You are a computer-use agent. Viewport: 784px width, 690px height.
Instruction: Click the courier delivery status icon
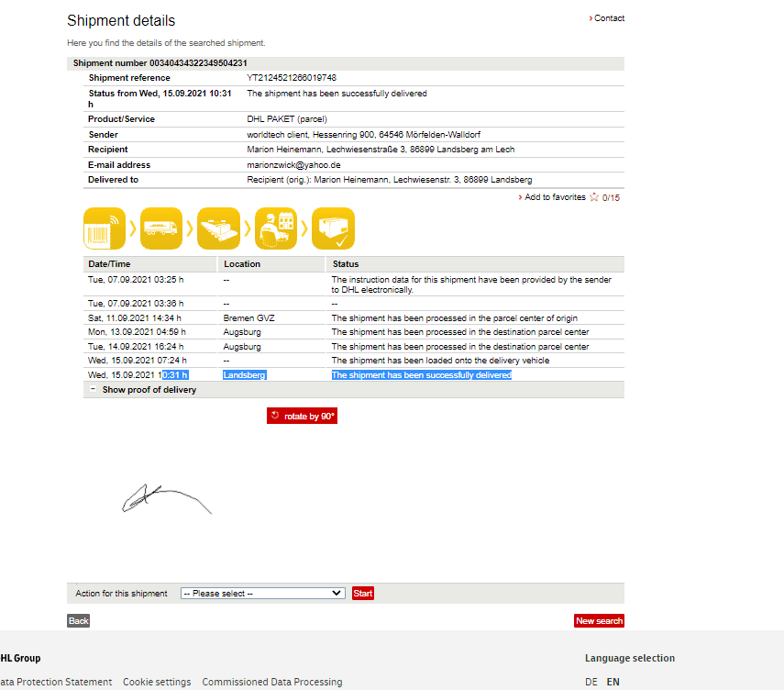(276, 228)
